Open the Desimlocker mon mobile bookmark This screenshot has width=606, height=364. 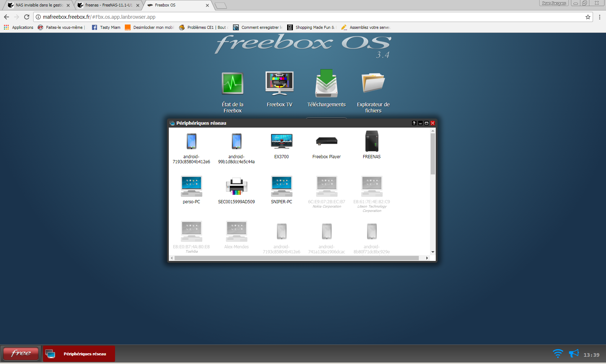click(149, 27)
